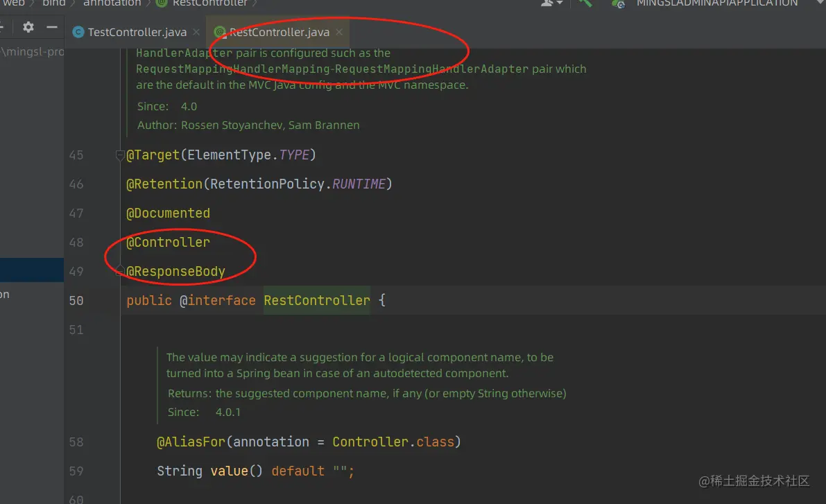826x504 pixels.
Task: Click the 'public' keyword on line 50
Action: [x=149, y=300]
